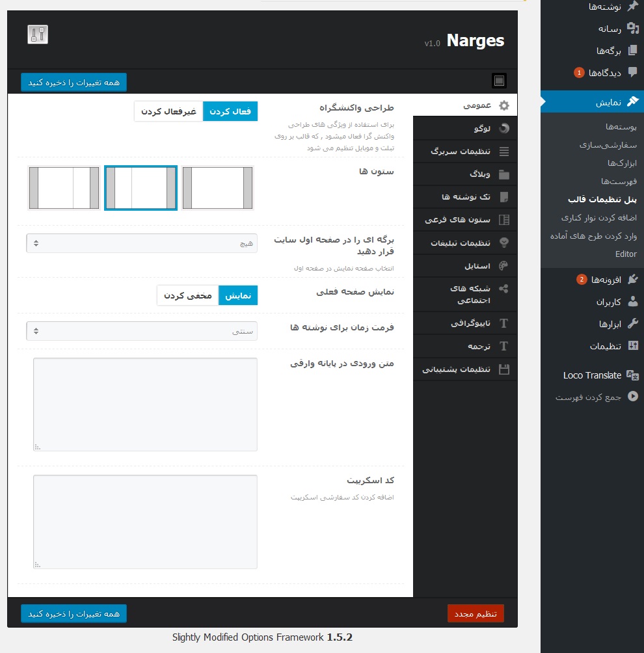
Task: Open the front page selection dropdown
Action: [x=142, y=243]
